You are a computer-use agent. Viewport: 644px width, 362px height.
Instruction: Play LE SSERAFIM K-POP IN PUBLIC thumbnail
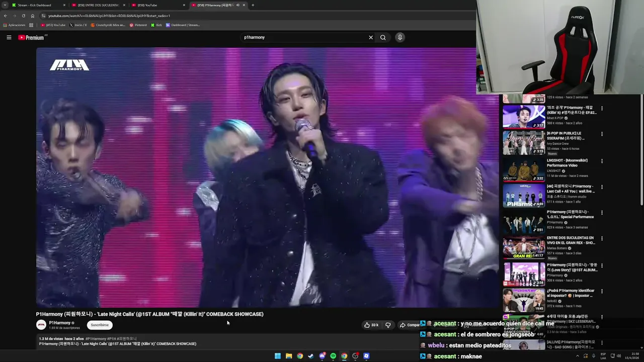pyautogui.click(x=524, y=143)
